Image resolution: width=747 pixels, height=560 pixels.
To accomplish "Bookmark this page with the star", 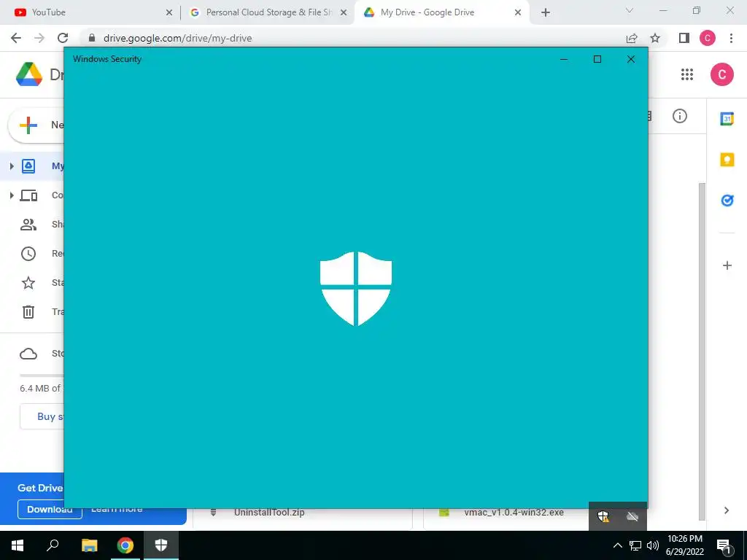I will click(x=656, y=38).
